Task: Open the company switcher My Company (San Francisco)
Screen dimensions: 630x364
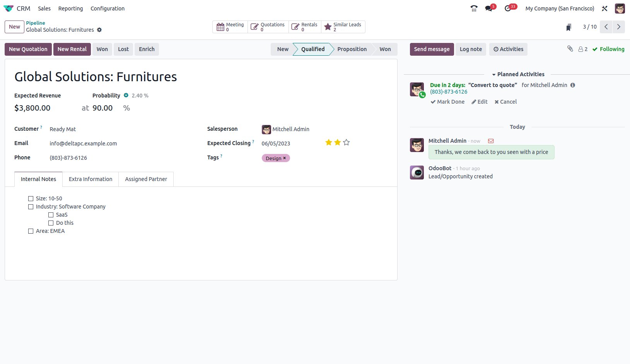Action: [x=559, y=9]
